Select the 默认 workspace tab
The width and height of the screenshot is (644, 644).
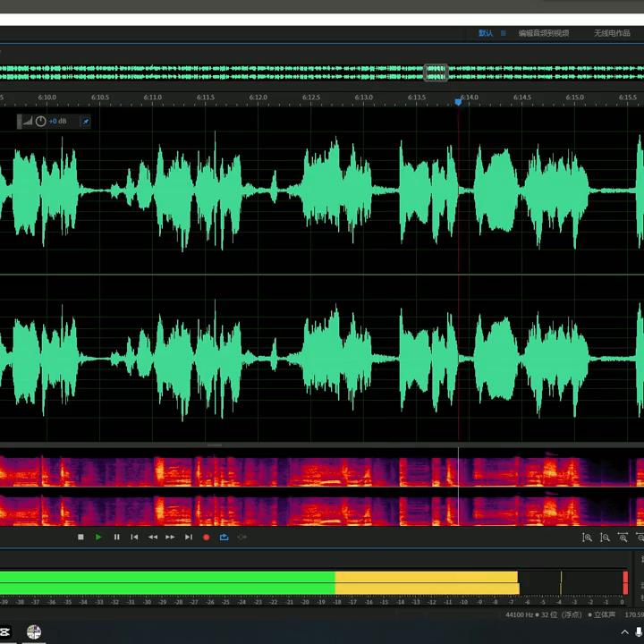click(485, 33)
